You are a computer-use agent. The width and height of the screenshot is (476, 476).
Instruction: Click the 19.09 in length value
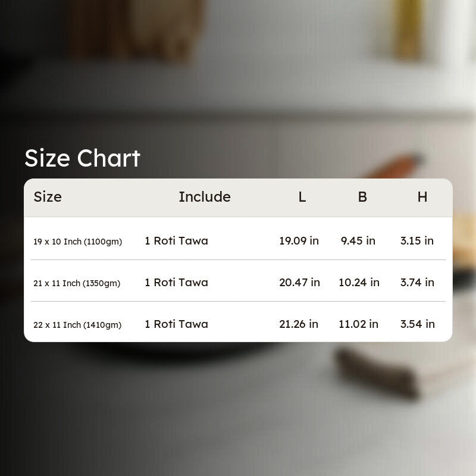click(299, 241)
